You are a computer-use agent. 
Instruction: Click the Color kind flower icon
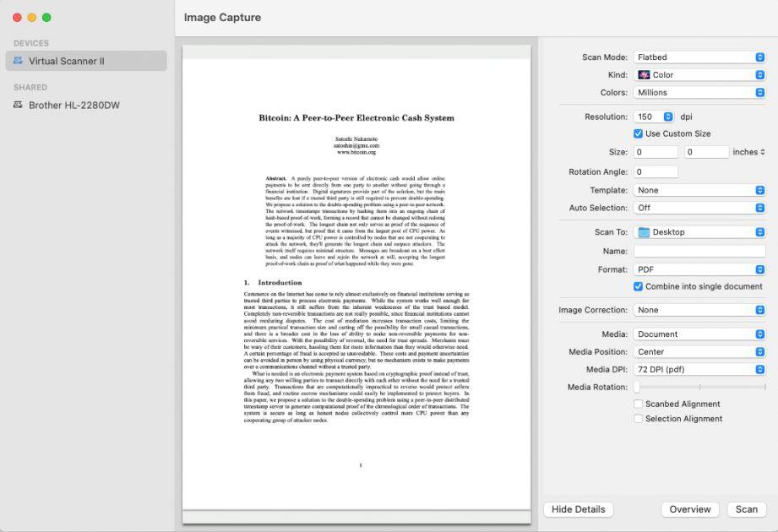[644, 75]
